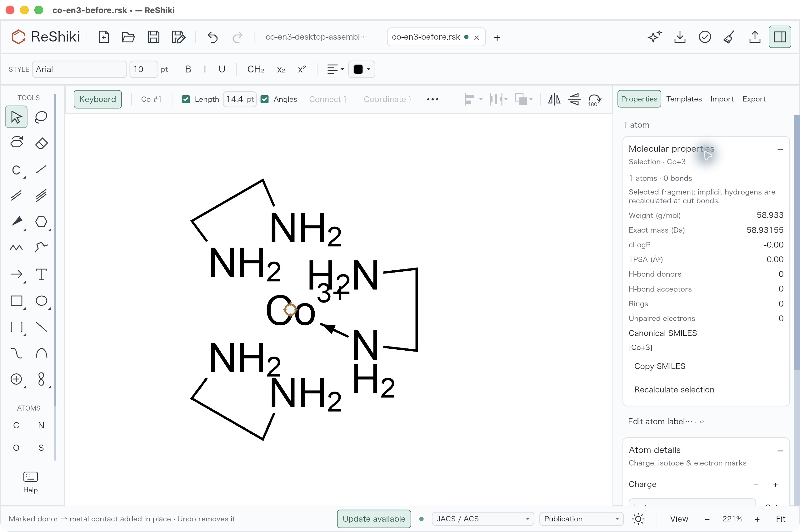Select the hexagon ring tool
Image resolution: width=800 pixels, height=532 pixels.
click(41, 222)
